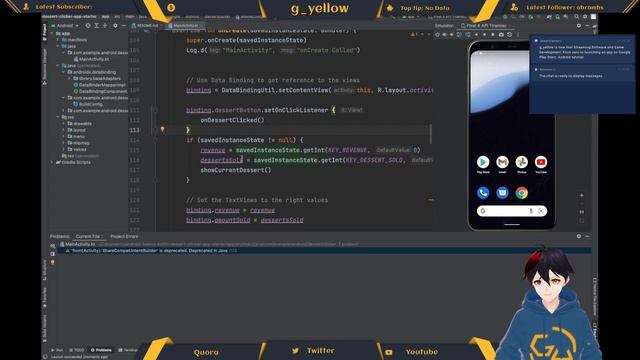This screenshot has height=360, width=640.
Task: Open the Project panel gear options
Action: pos(115,25)
